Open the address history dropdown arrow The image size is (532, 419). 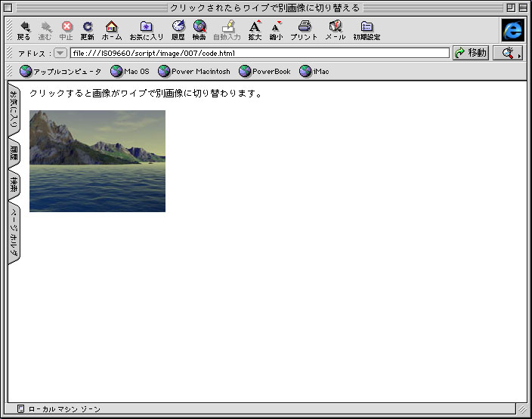(60, 53)
